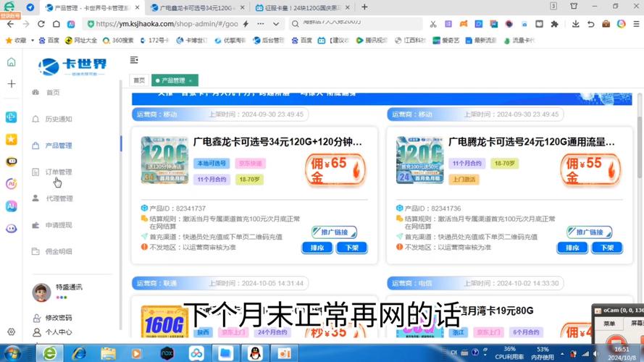The height and width of the screenshot is (362, 644).
Task: Open 广电腾龙卡 120G product thumbnail
Action: [x=419, y=160]
